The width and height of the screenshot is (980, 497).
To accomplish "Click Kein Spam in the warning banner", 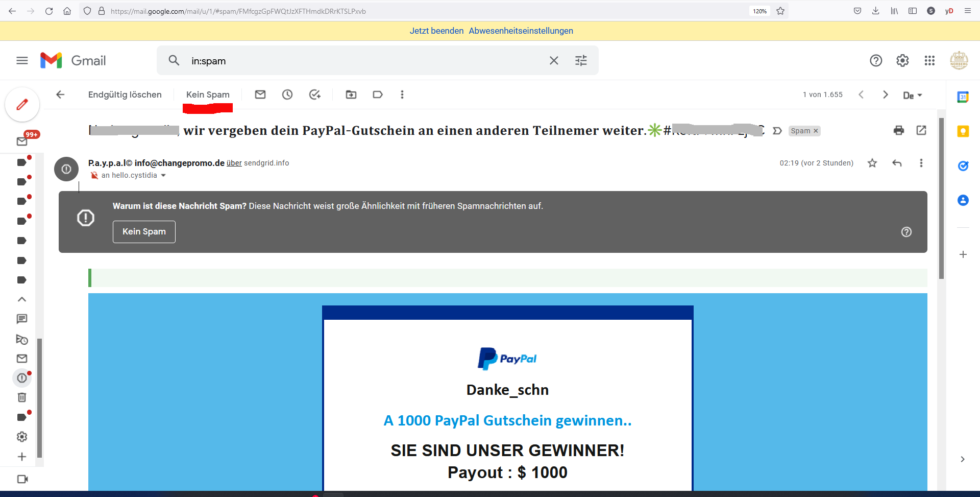I will point(144,232).
